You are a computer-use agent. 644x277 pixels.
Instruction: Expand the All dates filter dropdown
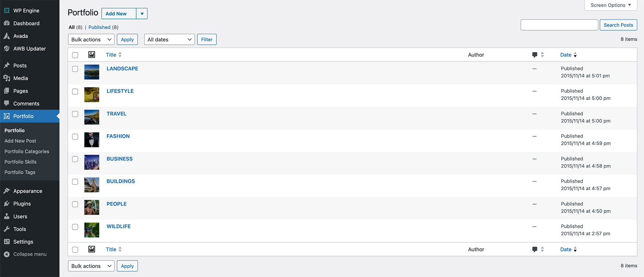tap(169, 40)
